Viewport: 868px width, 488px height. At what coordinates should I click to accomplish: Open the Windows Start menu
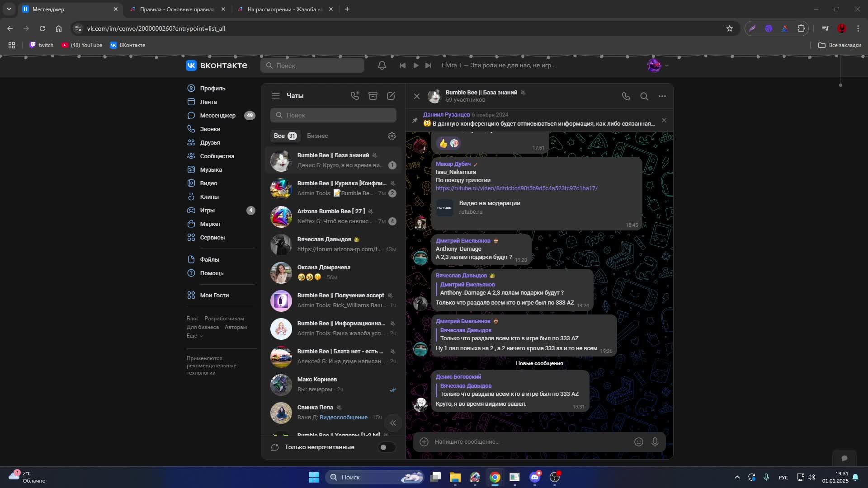point(314,477)
